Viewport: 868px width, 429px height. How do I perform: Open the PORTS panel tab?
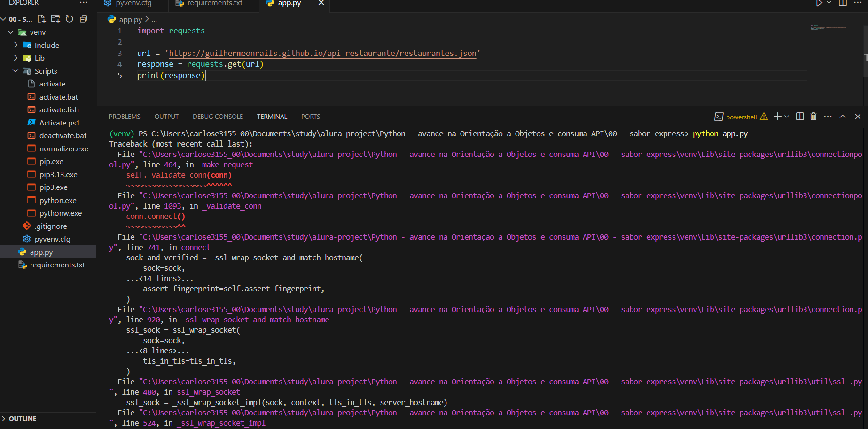pyautogui.click(x=311, y=117)
